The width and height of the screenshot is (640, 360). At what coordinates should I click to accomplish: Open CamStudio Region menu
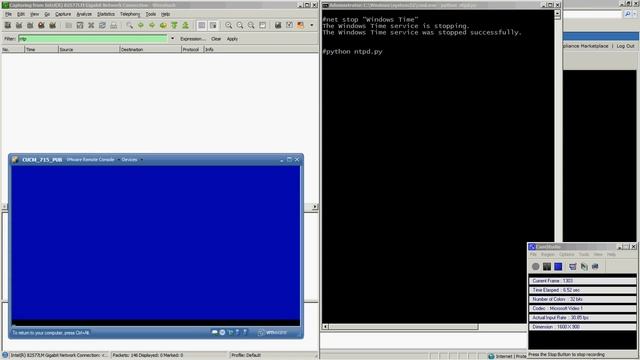[x=547, y=254]
